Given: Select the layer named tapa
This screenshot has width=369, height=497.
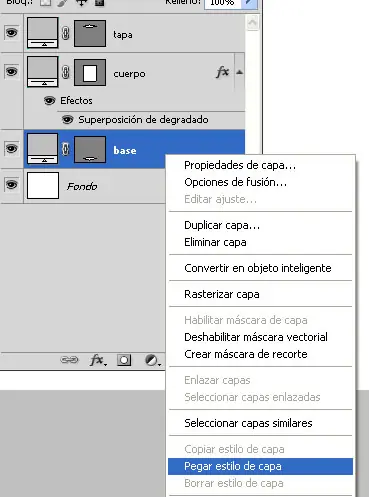Looking at the screenshot, I should (x=123, y=35).
